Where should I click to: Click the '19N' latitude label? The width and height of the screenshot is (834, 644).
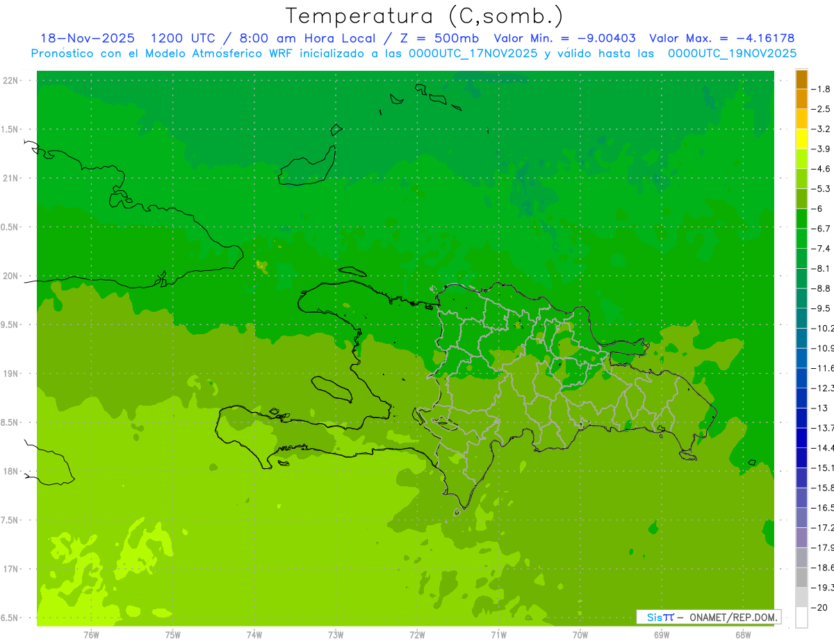coord(11,374)
